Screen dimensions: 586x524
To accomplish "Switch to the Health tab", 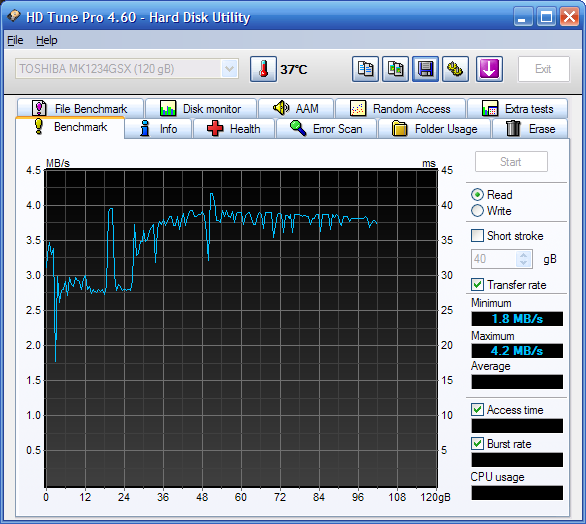I will [x=234, y=129].
